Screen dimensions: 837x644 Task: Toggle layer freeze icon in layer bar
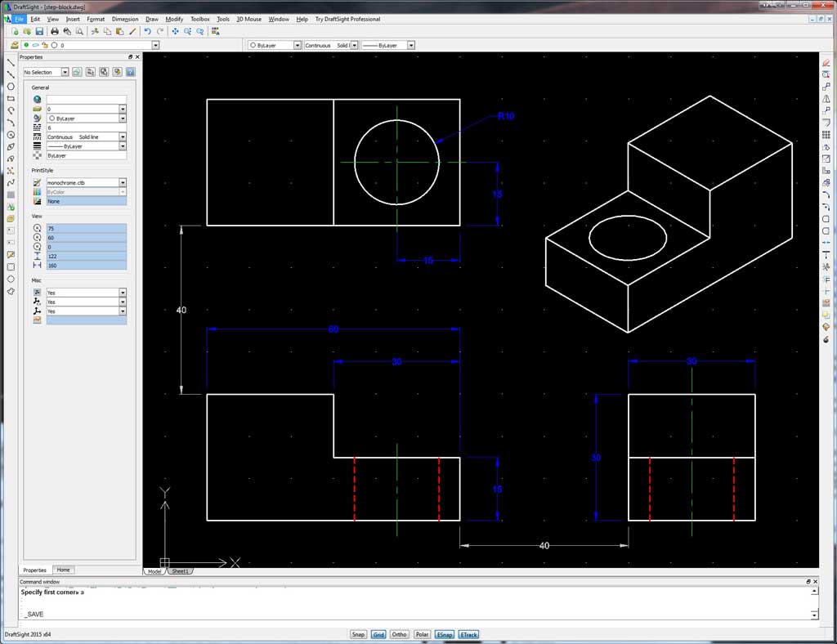click(x=35, y=45)
